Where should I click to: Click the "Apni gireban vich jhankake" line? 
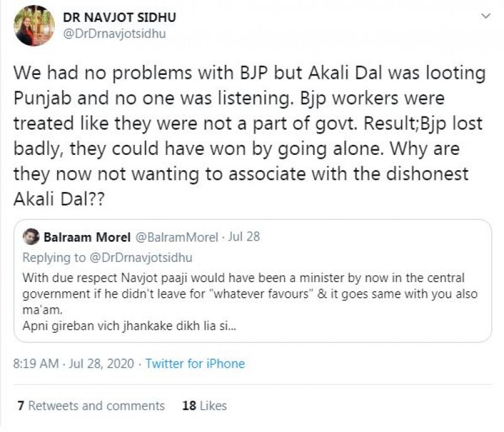pyautogui.click(x=130, y=327)
